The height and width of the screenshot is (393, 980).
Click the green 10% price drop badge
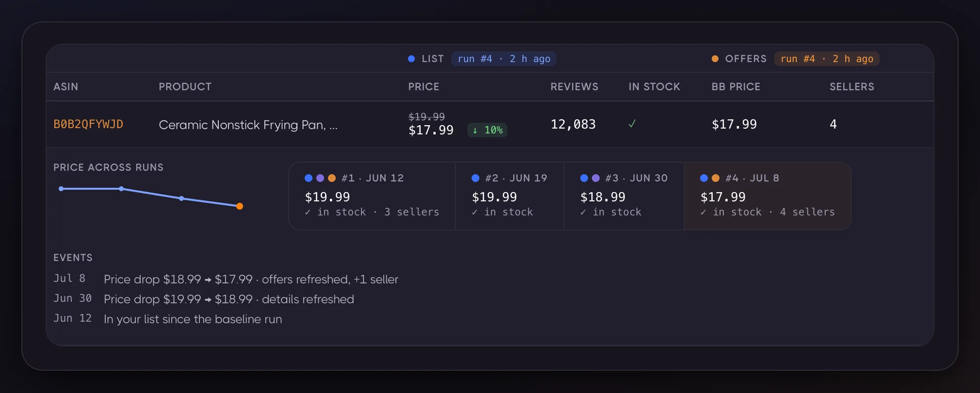[487, 130]
